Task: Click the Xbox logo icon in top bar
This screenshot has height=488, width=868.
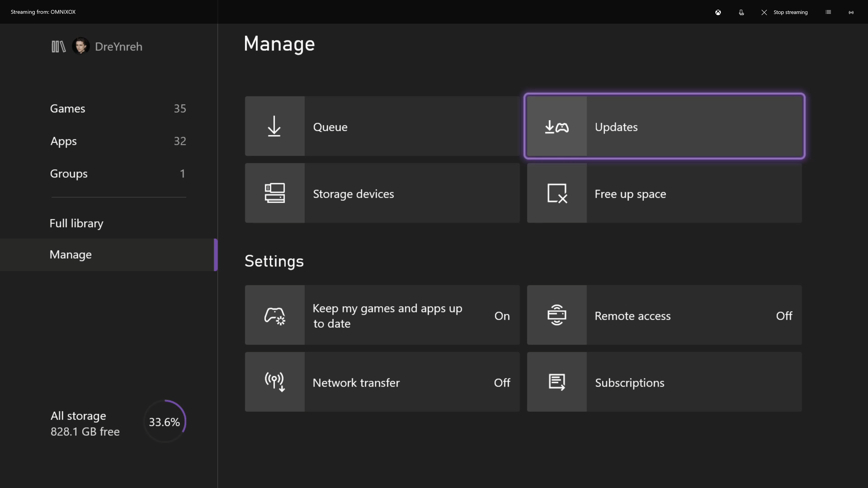Action: [718, 12]
